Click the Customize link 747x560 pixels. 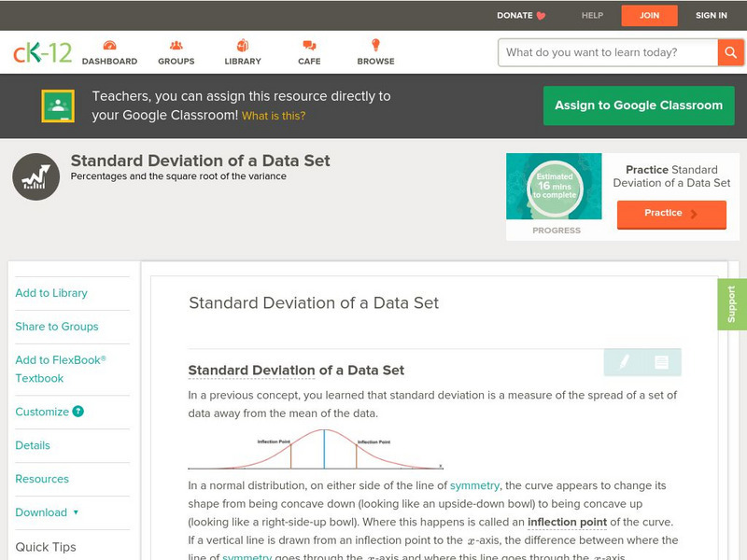click(x=42, y=412)
